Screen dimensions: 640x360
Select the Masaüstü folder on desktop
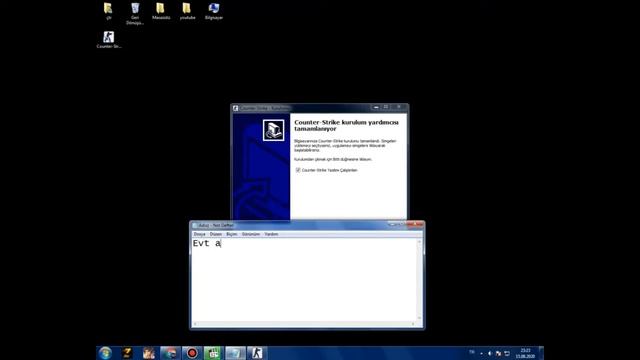click(x=161, y=11)
